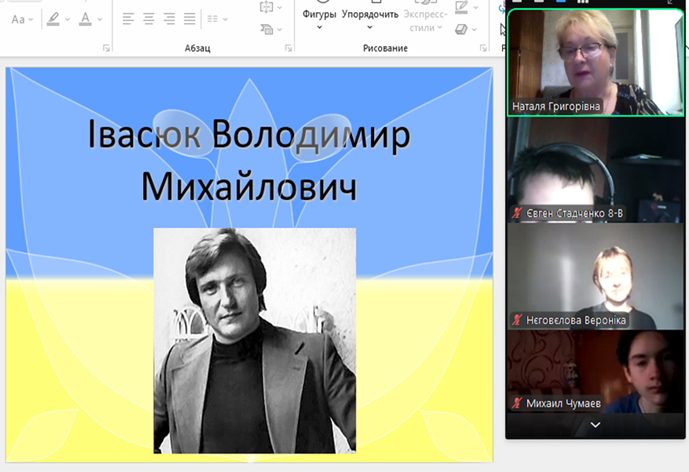
Task: Click the text highlight color marker icon
Action: 53,19
